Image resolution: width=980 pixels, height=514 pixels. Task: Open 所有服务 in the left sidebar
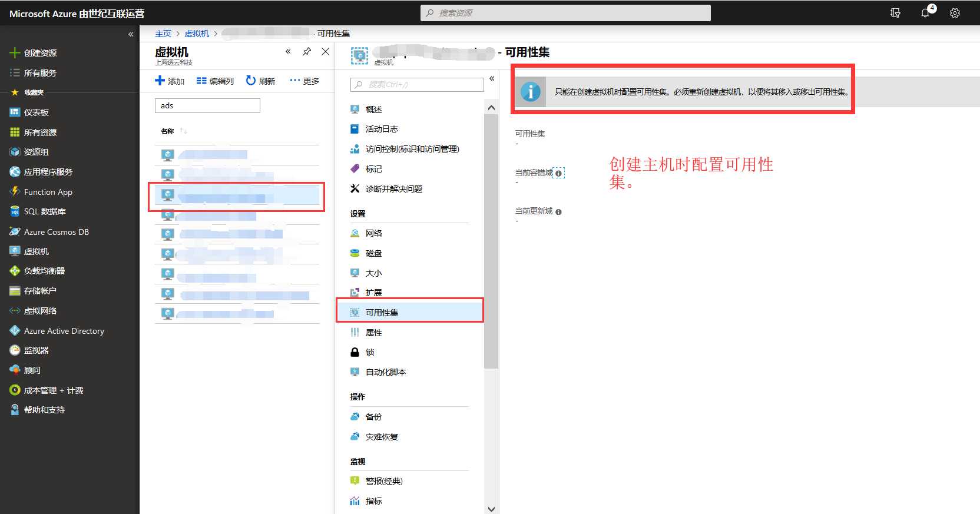(x=40, y=73)
